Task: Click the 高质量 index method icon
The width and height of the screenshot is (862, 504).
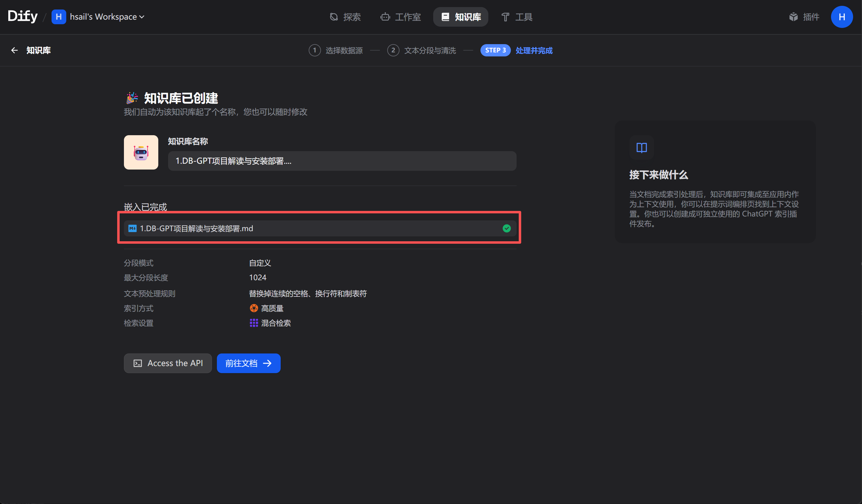Action: 254,308
